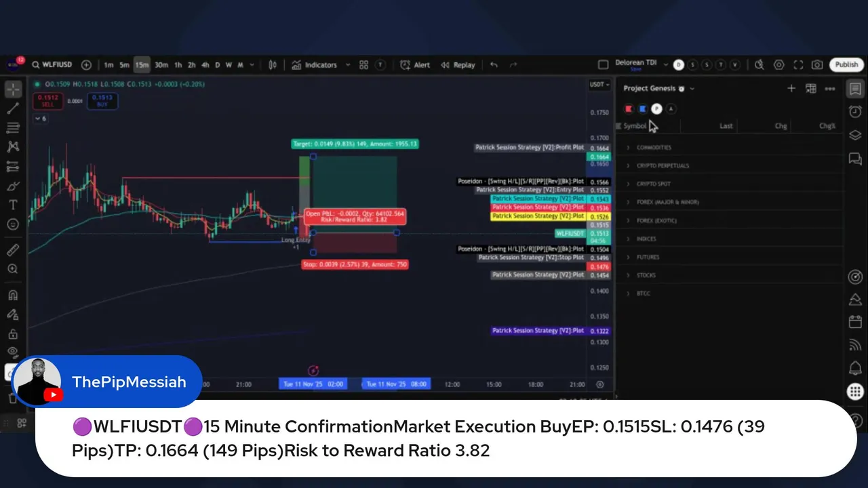Enter fullscreen mode
This screenshot has width=868, height=488.
(798, 65)
